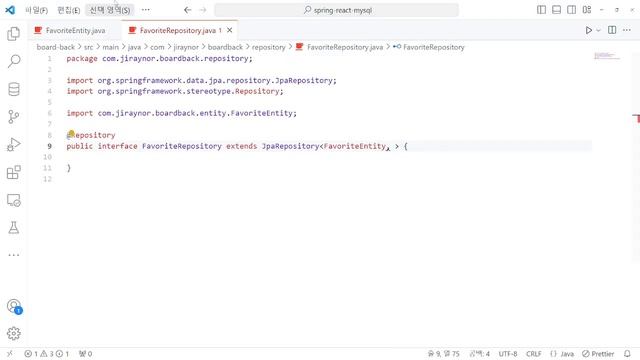Toggle the secondary side bar layout
Viewport: 640px width, 360px height.
[x=571, y=10]
